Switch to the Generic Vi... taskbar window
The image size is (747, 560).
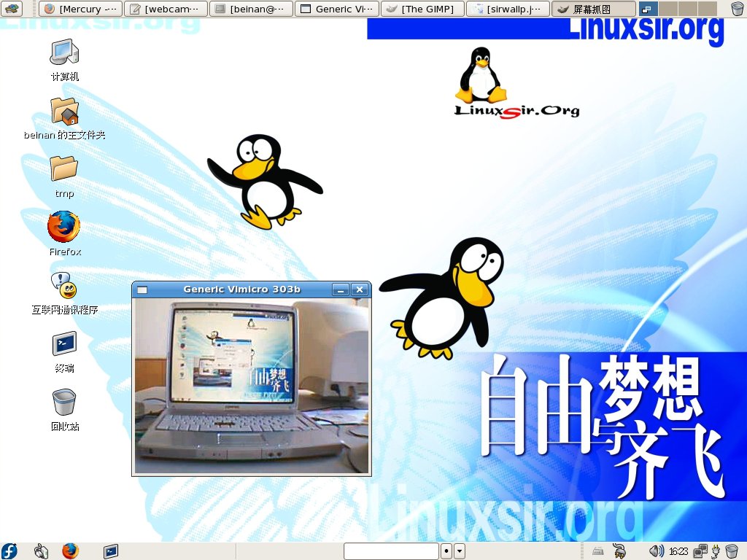pyautogui.click(x=337, y=9)
